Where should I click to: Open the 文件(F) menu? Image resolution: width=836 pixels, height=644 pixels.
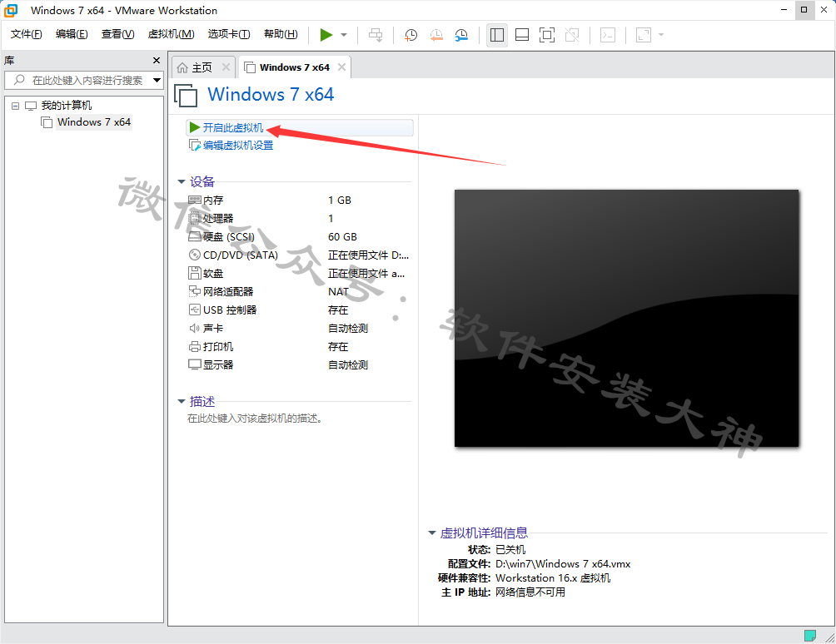(26, 34)
